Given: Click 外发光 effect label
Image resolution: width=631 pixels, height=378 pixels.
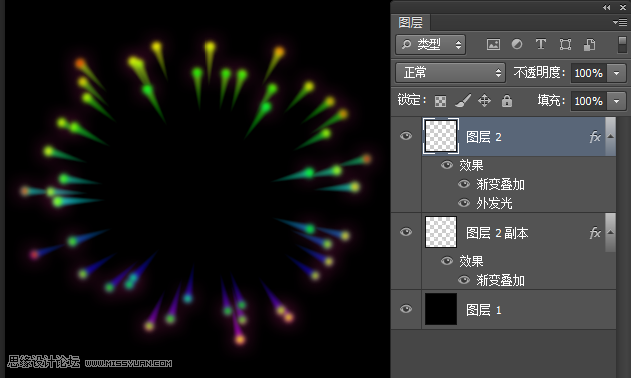Looking at the screenshot, I should (x=494, y=203).
